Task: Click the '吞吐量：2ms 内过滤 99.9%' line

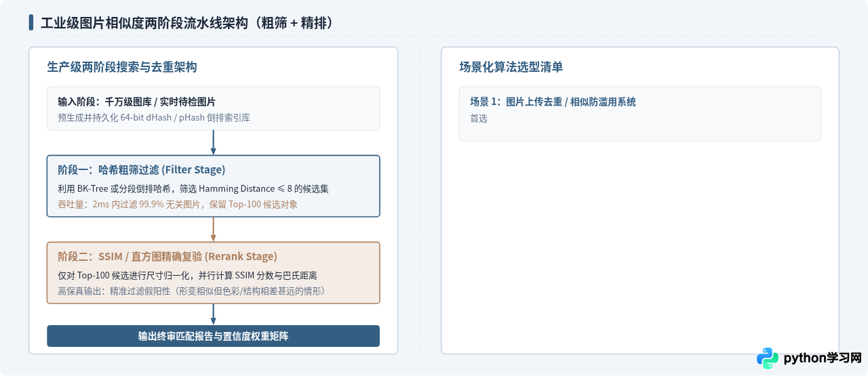Action: pos(178,204)
